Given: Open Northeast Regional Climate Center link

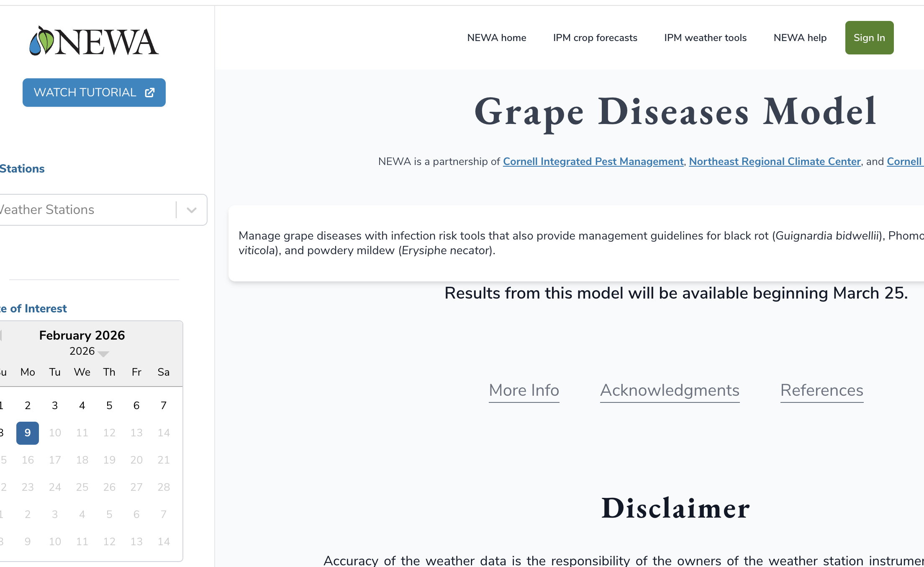Looking at the screenshot, I should point(775,161).
